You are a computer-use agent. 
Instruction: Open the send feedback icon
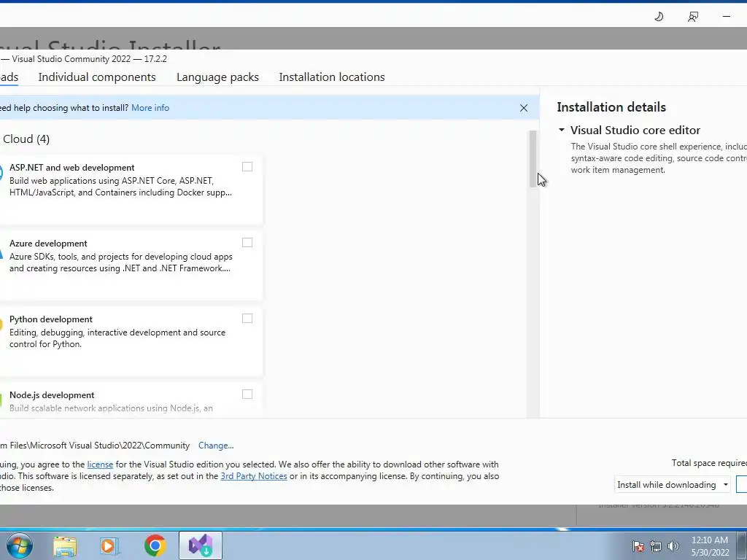(x=693, y=17)
